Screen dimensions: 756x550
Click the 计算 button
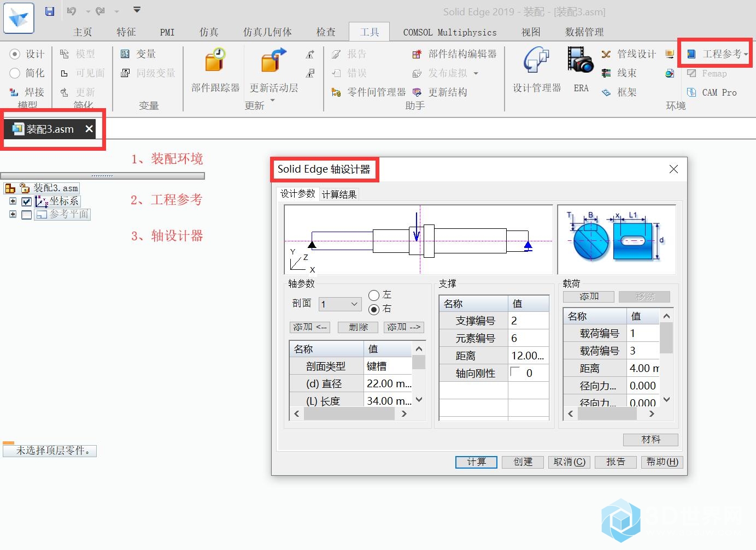[476, 462]
